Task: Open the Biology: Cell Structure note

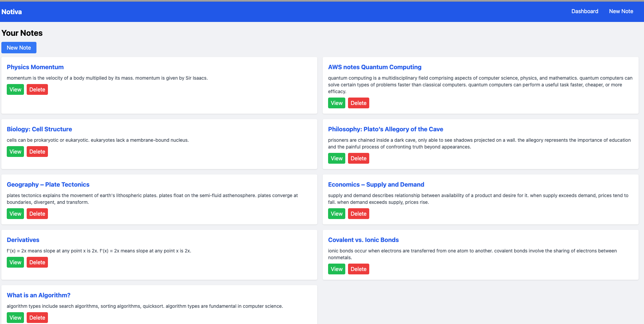Action: 39,129
